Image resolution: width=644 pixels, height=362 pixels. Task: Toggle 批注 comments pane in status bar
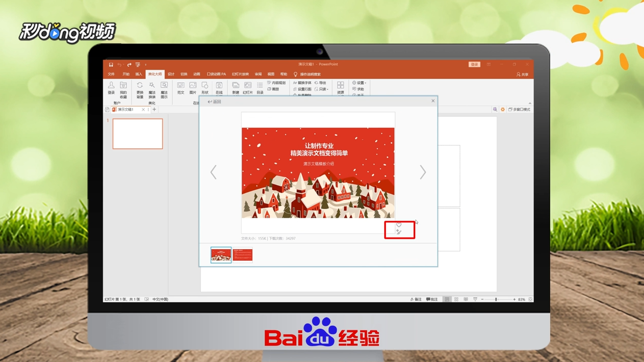point(432,299)
